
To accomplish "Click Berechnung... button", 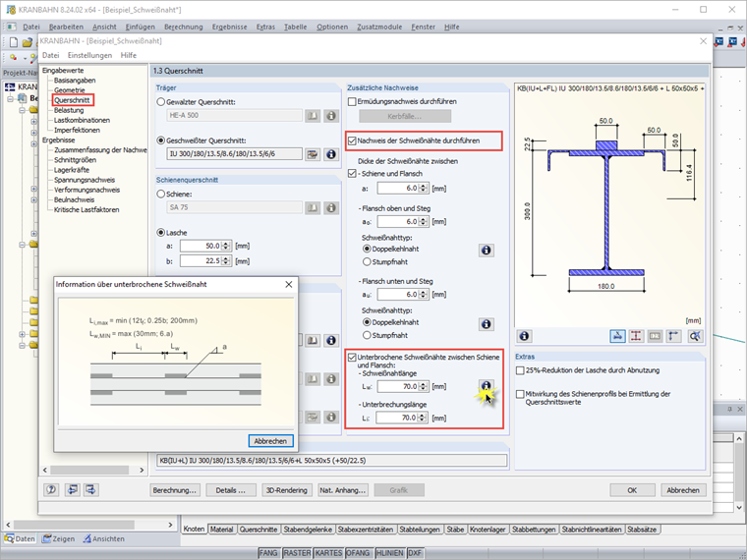I will (x=175, y=490).
